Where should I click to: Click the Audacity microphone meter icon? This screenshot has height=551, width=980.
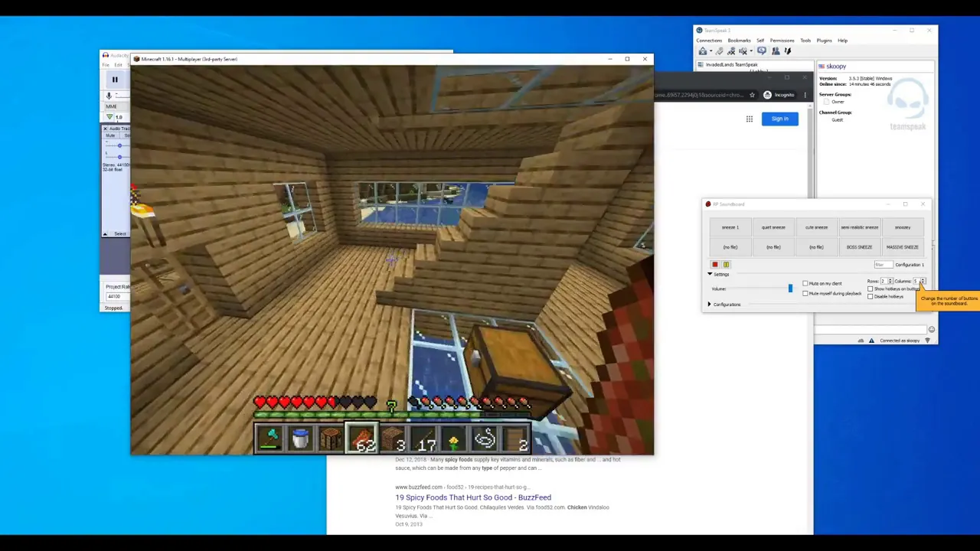pyautogui.click(x=109, y=95)
